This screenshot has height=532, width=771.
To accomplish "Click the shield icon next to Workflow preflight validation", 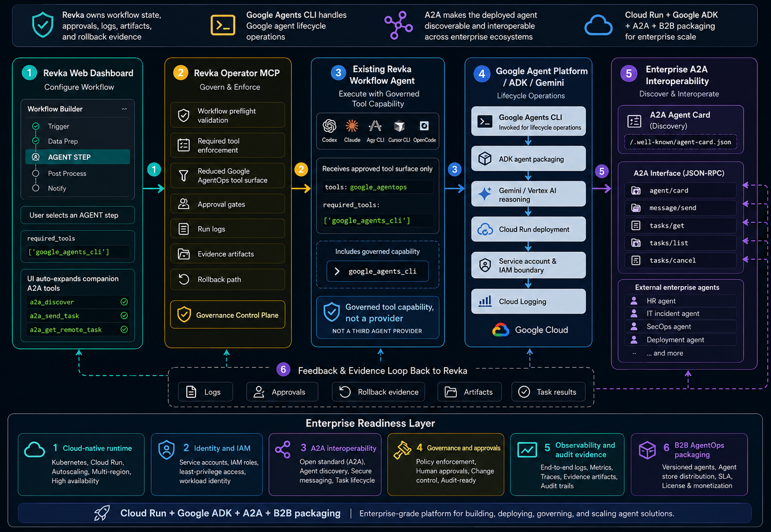I will coord(184,115).
